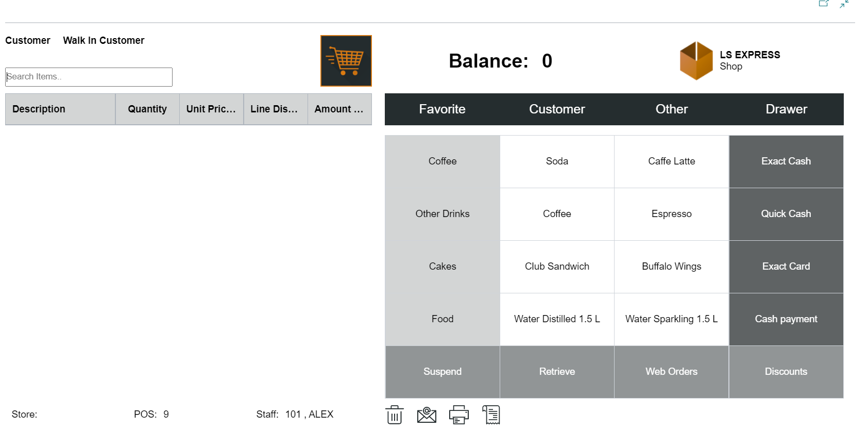Suspend the current transaction
This screenshot has height=430, width=868.
(442, 371)
